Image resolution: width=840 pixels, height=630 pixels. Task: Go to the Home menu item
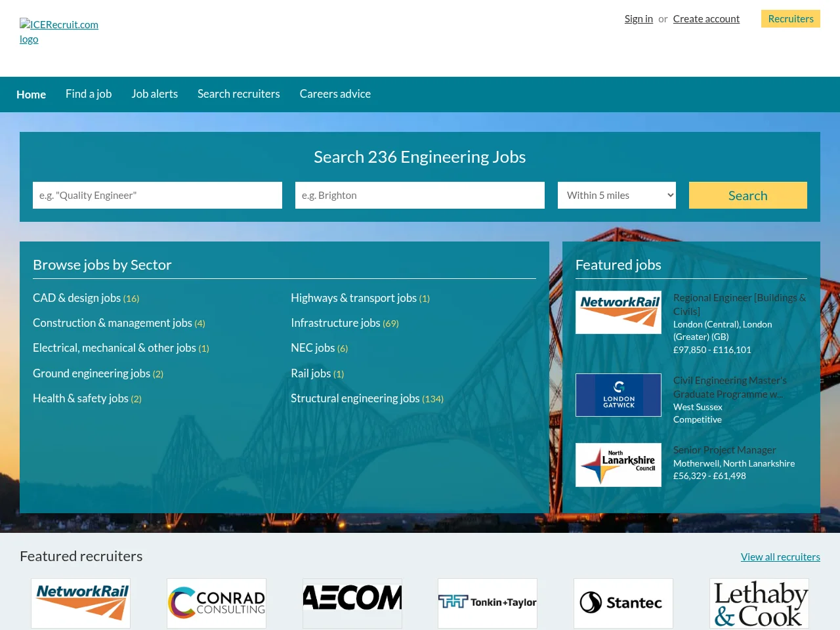click(31, 94)
